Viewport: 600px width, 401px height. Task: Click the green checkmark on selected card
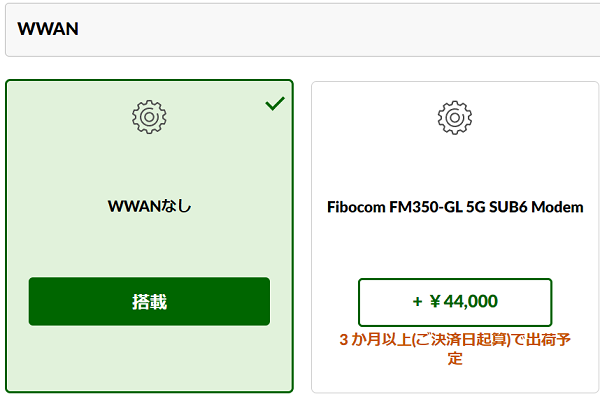pyautogui.click(x=275, y=103)
